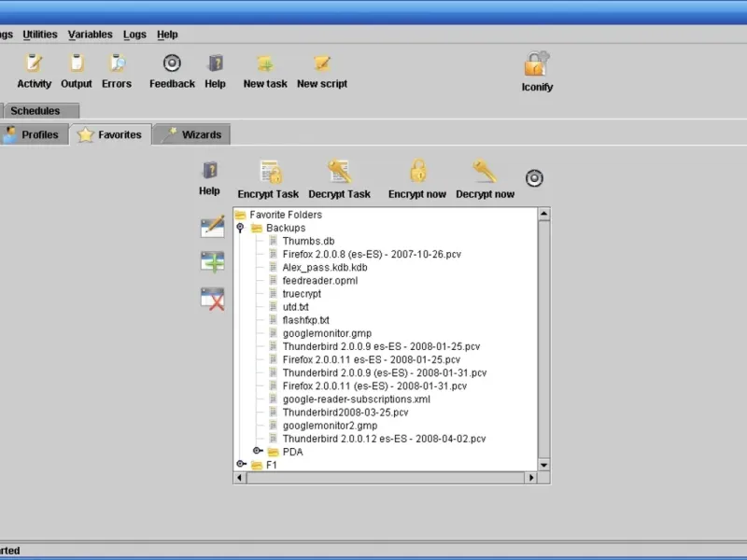Select the Backups folder in tree
747x560 pixels.
[x=286, y=228]
